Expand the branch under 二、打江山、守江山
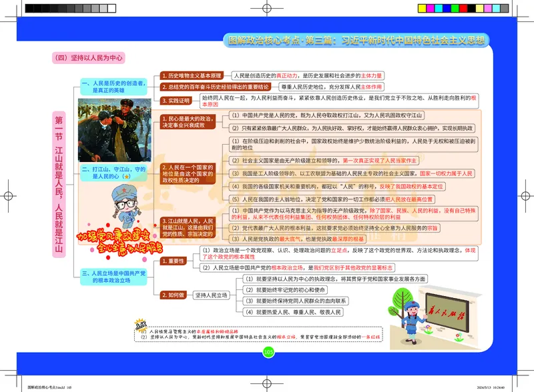Viewport: 534px width, 392px height. click(x=114, y=173)
